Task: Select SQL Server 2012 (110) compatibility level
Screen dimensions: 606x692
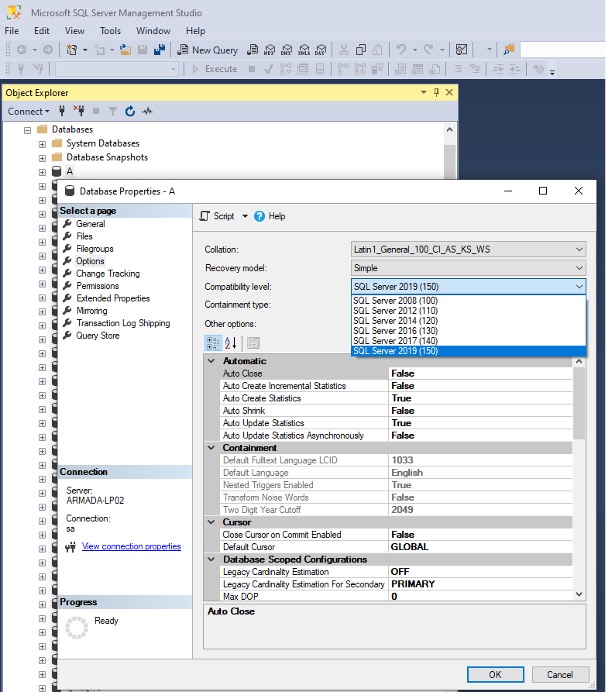Action: (468, 311)
